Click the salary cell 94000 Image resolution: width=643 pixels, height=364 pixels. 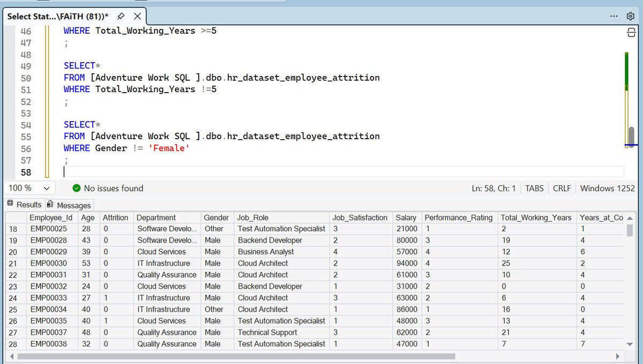pyautogui.click(x=407, y=263)
